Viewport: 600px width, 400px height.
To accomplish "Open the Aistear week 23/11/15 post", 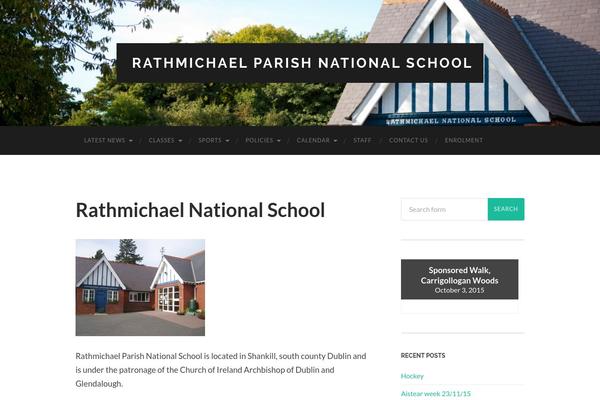I will click(x=435, y=393).
